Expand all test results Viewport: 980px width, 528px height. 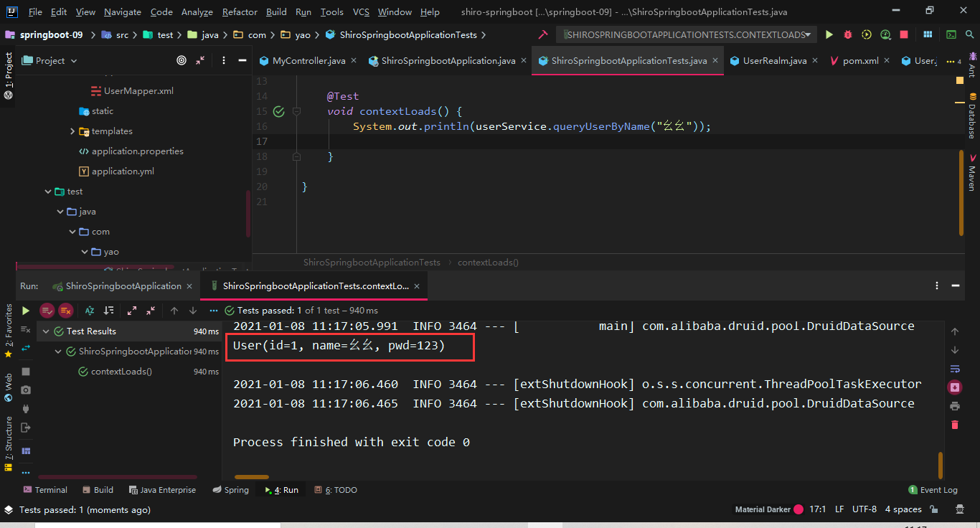coord(132,311)
